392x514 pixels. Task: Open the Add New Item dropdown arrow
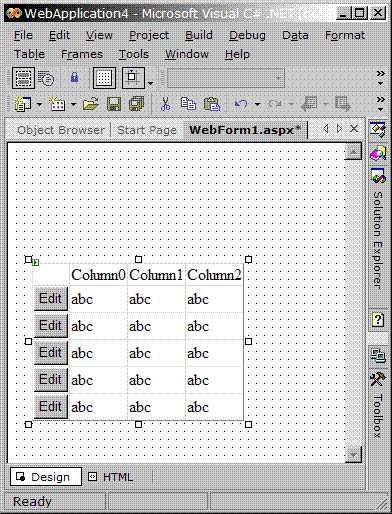click(73, 104)
